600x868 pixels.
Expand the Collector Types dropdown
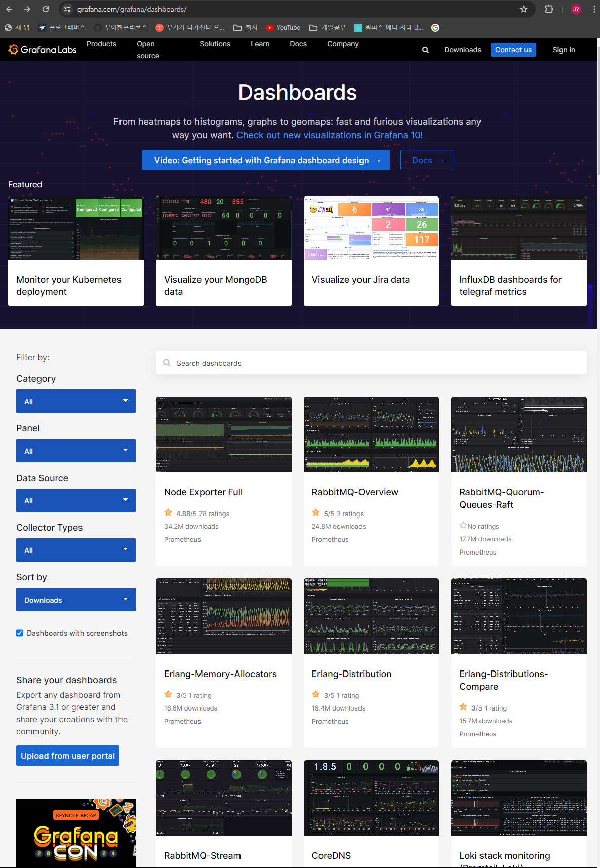(76, 550)
